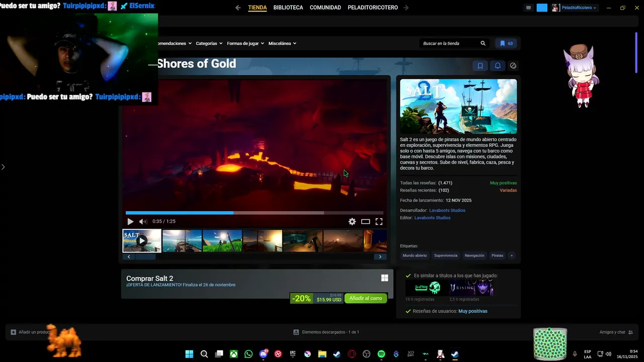Click the thumbnail strip scrollbar handle
Viewport: 644px width, 362px height.
click(x=145, y=256)
